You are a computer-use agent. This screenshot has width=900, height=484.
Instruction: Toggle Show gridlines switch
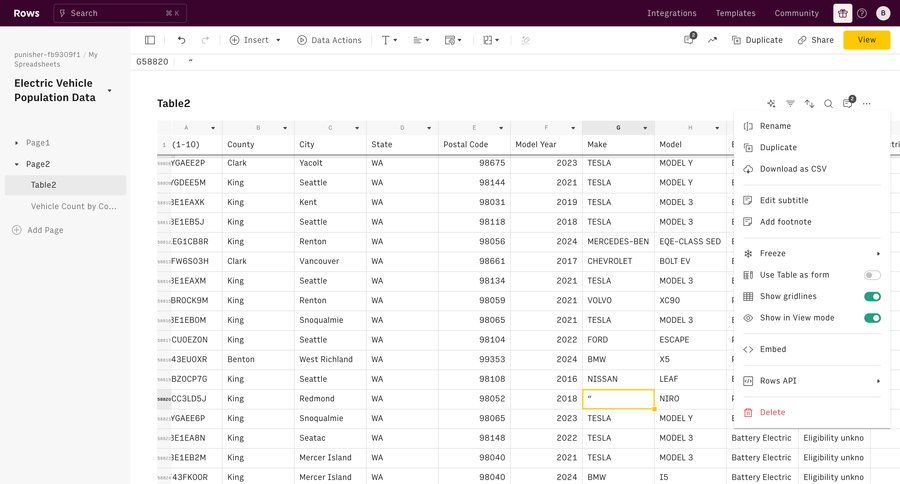[872, 296]
